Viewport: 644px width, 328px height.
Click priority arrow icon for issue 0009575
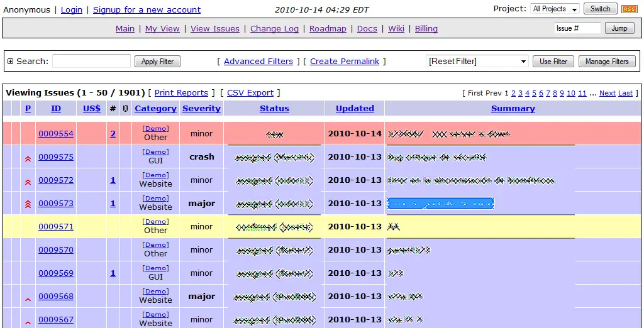(28, 158)
